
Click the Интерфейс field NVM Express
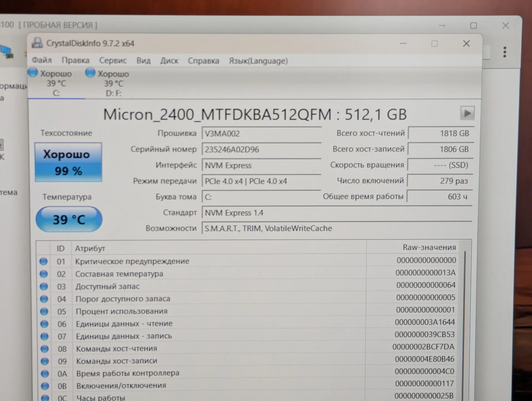[x=261, y=165]
